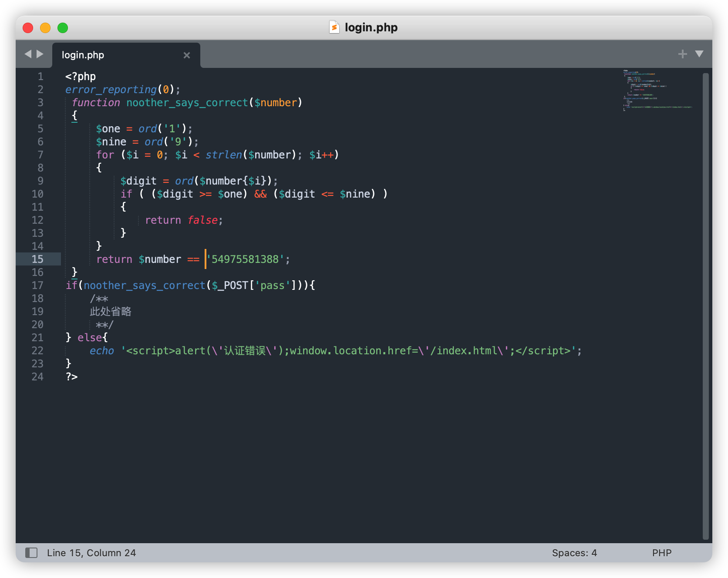Click the '&&' operator on line 10
This screenshot has width=728, height=578.
(x=260, y=194)
